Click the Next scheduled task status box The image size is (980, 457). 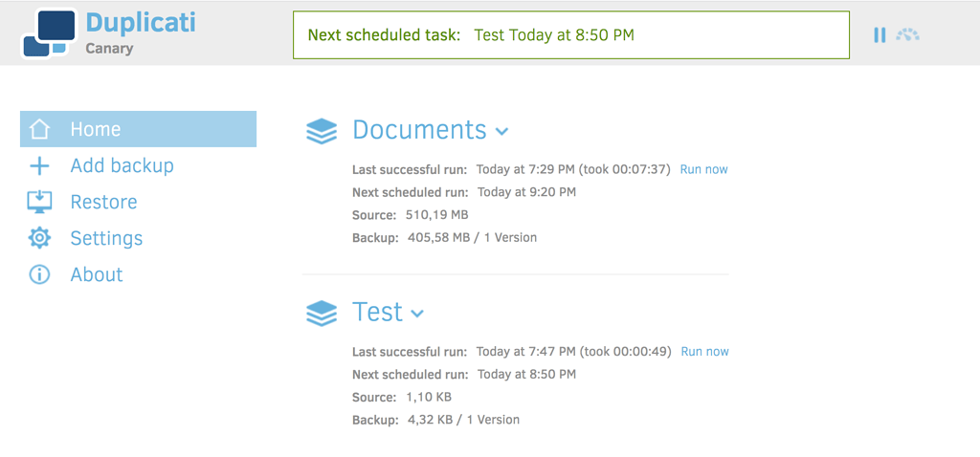(570, 35)
